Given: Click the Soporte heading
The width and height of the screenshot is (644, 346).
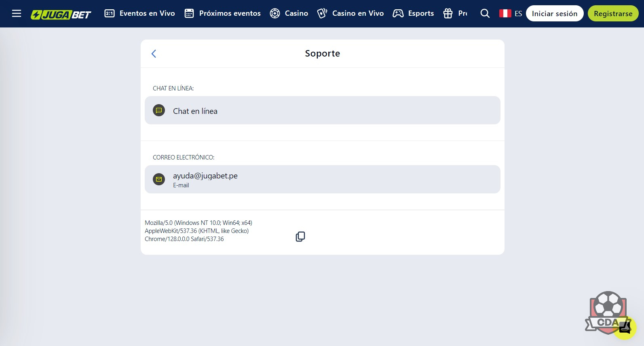Looking at the screenshot, I should 322,54.
